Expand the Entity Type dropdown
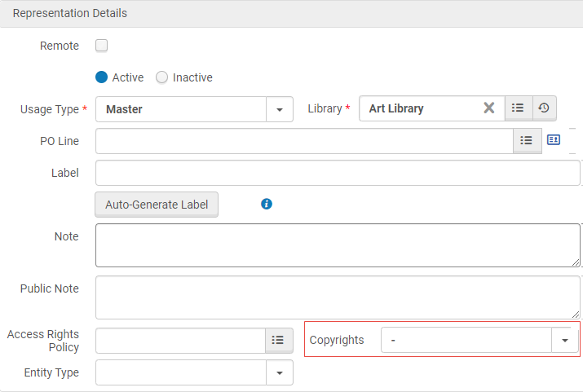The width and height of the screenshot is (583, 392). tap(279, 372)
